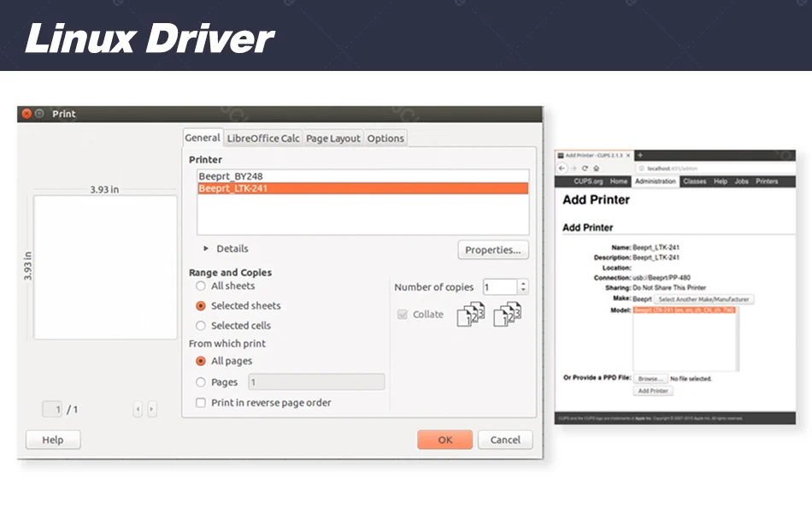Select Beeprt LTK-241 model in CUPS list

coord(684,310)
